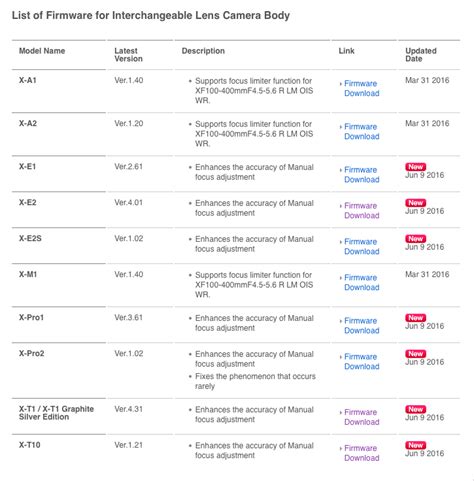Click the New badge in X-Pro1 row
Image resolution: width=474 pixels, height=481 pixels.
tap(415, 318)
